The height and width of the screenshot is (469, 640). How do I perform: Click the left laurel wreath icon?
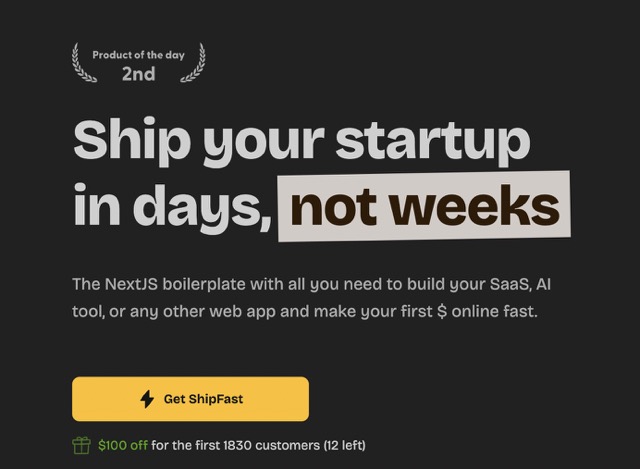tap(80, 63)
